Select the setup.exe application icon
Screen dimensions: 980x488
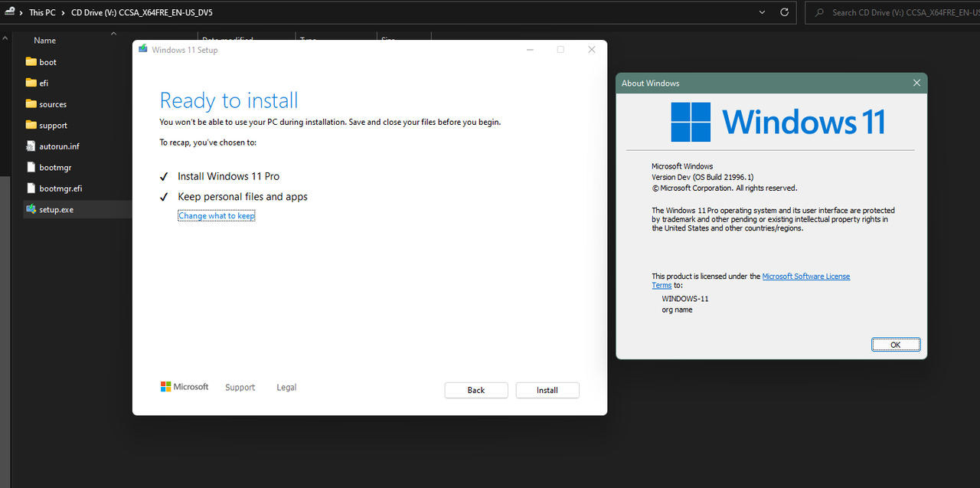(x=31, y=209)
